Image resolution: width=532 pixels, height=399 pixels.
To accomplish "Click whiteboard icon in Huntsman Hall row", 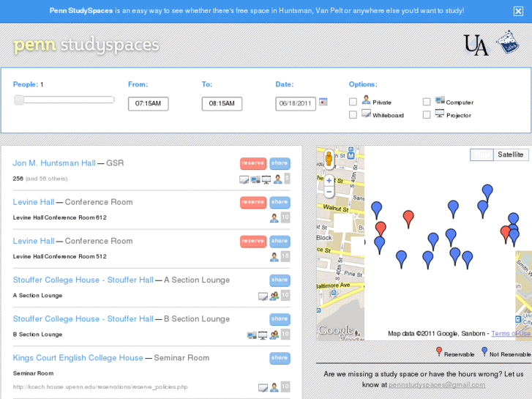I will pyautogui.click(x=244, y=179).
